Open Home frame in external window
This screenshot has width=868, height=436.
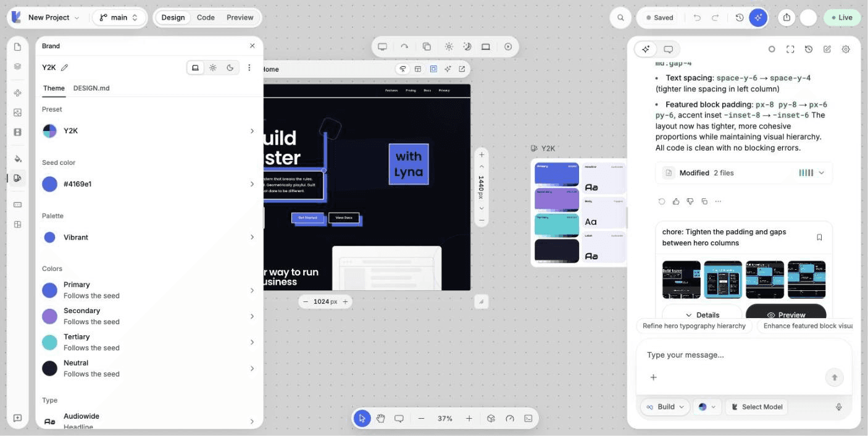click(462, 69)
